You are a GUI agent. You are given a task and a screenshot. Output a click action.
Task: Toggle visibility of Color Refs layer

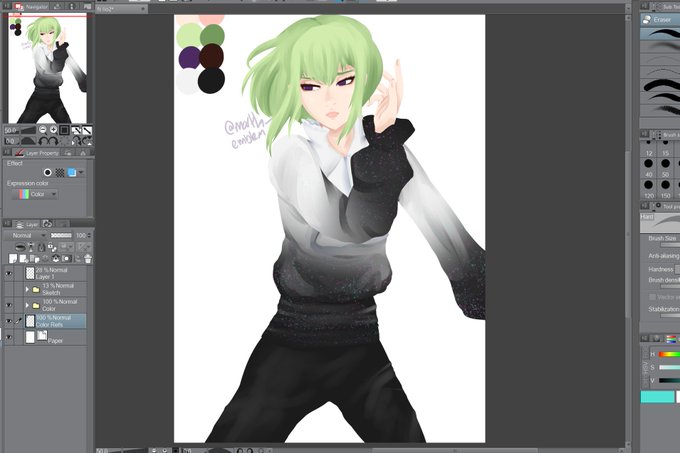[x=9, y=321]
